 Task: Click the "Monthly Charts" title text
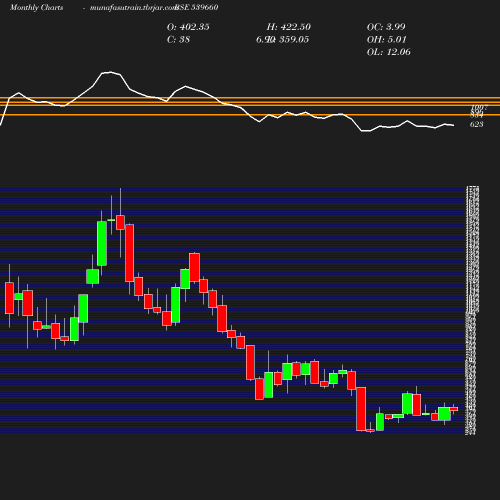(x=36, y=7)
